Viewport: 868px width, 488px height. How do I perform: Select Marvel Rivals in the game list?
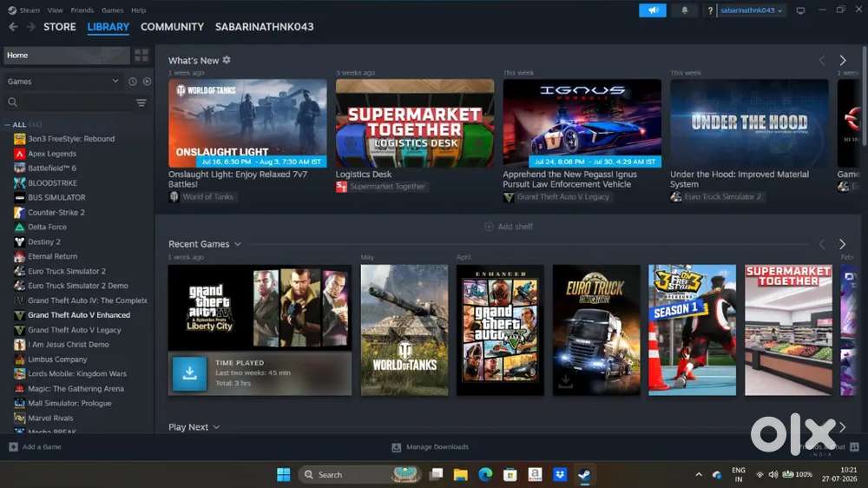[x=50, y=419]
